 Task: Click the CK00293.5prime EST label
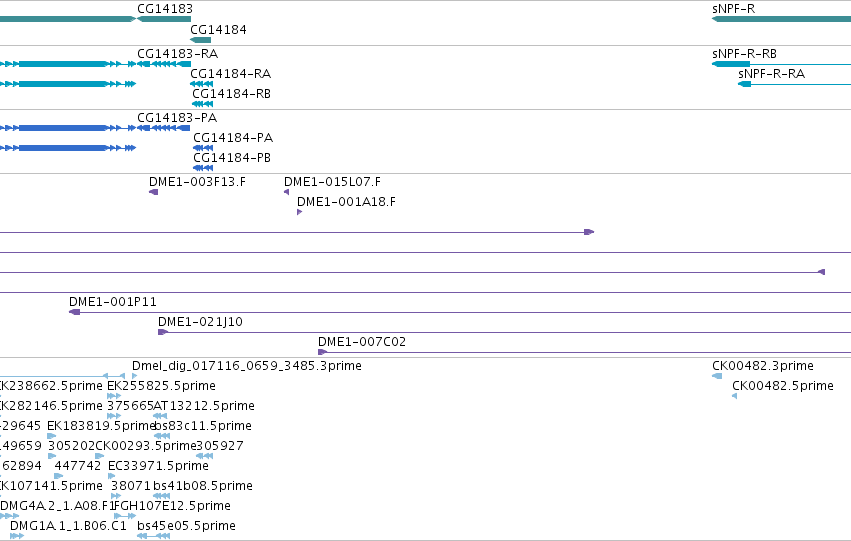(145, 446)
